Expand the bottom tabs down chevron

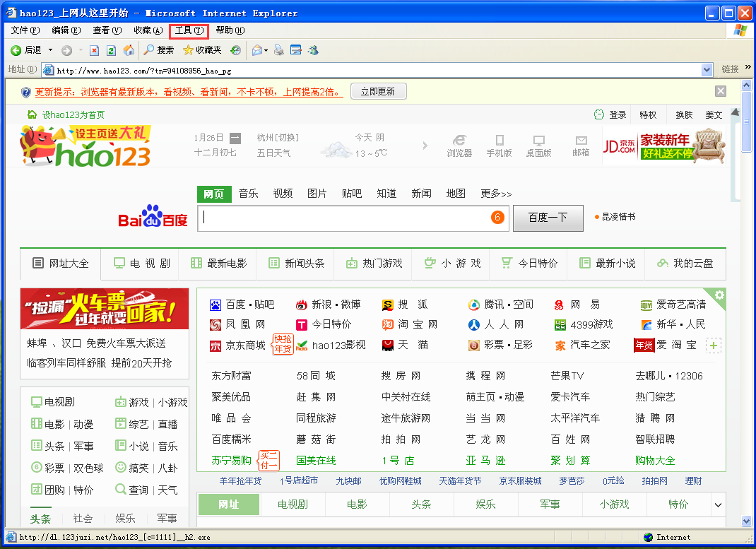[718, 504]
